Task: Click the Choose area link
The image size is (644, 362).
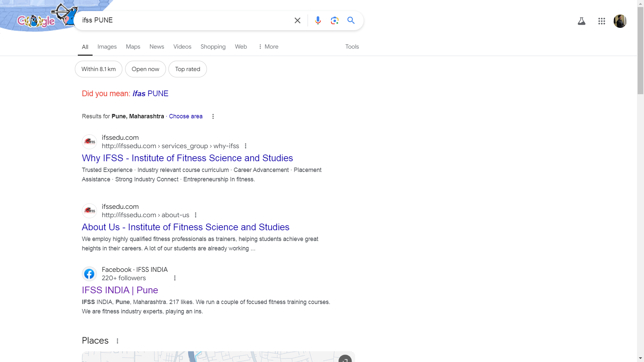Action: coord(186,116)
